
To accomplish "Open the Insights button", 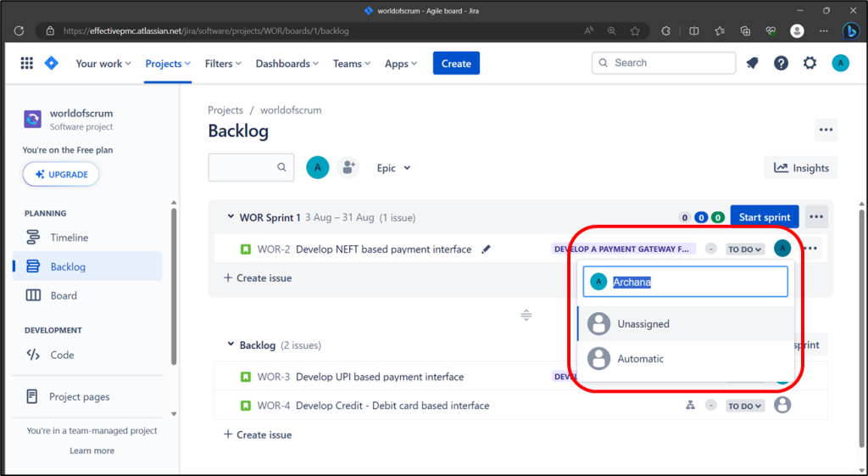I will 801,168.
